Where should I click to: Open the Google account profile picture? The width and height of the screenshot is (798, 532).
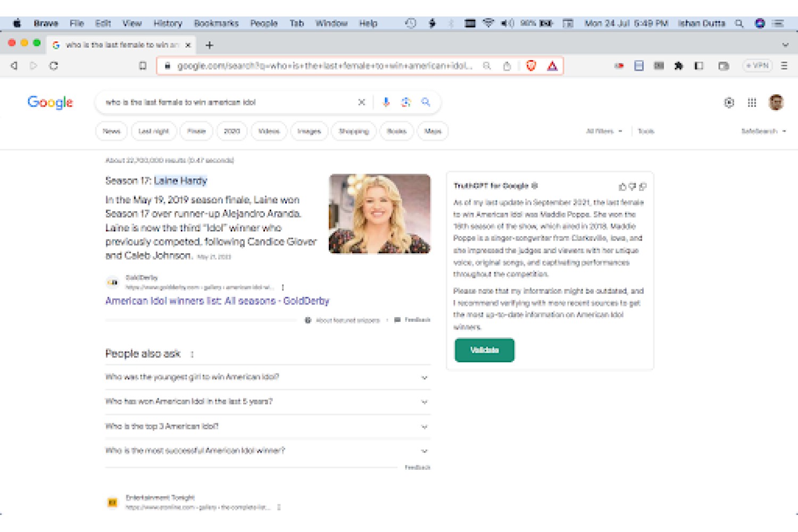[x=776, y=103]
